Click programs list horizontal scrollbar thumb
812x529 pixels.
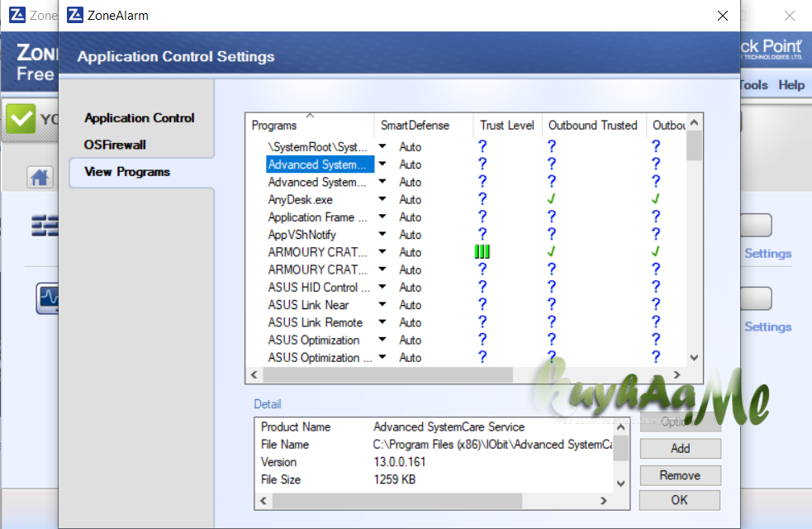pyautogui.click(x=388, y=374)
